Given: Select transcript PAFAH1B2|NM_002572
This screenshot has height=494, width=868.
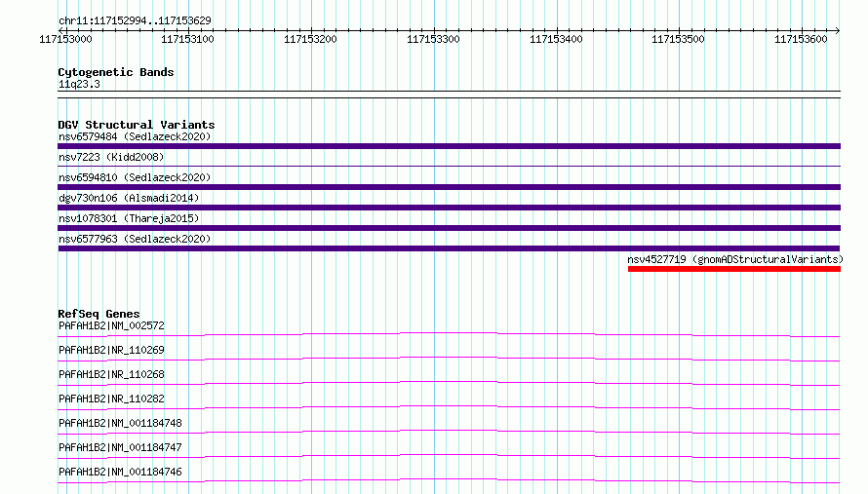Looking at the screenshot, I should 111,325.
